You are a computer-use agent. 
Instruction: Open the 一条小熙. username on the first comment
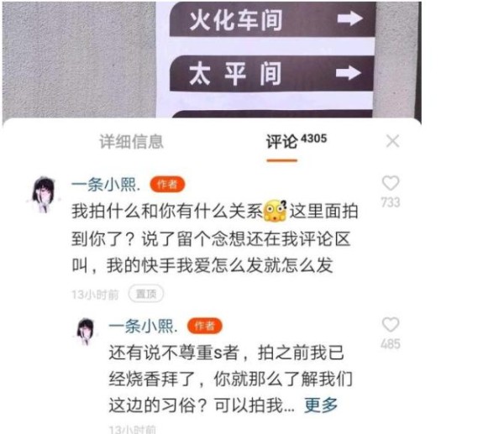coord(106,185)
